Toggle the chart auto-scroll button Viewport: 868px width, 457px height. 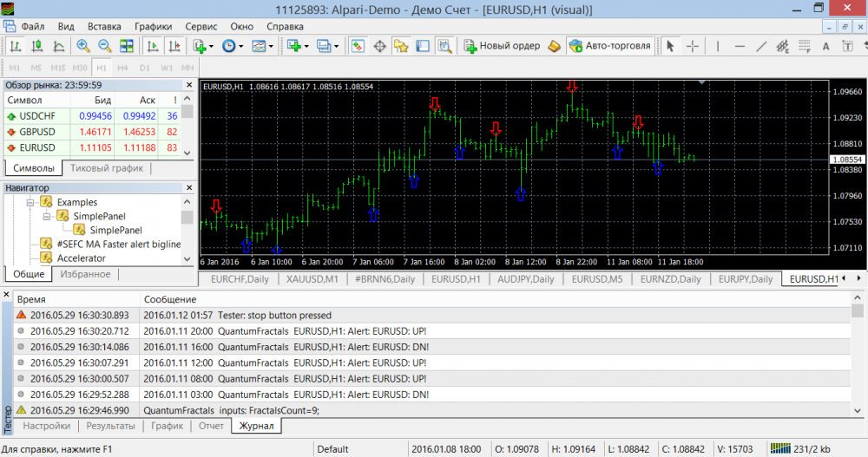tap(152, 46)
